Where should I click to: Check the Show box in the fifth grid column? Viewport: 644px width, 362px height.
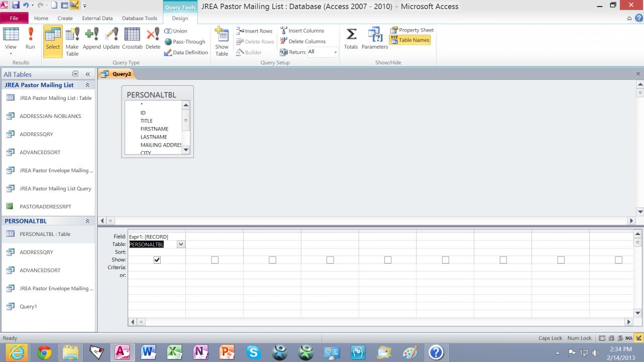pos(388,260)
